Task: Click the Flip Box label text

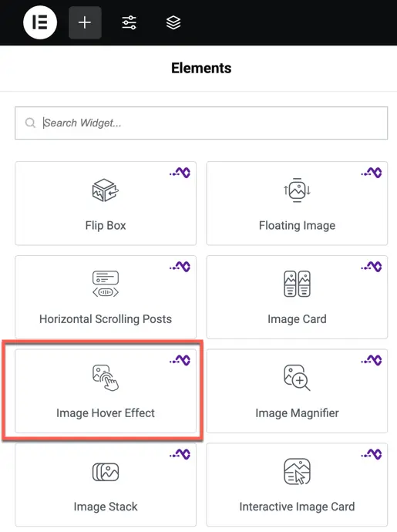Action: tap(106, 226)
